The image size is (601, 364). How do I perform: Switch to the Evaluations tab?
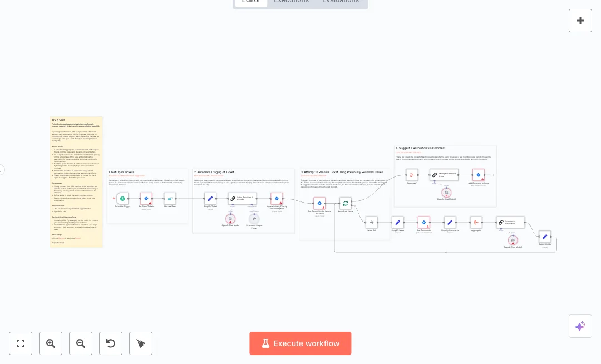[341, 1]
